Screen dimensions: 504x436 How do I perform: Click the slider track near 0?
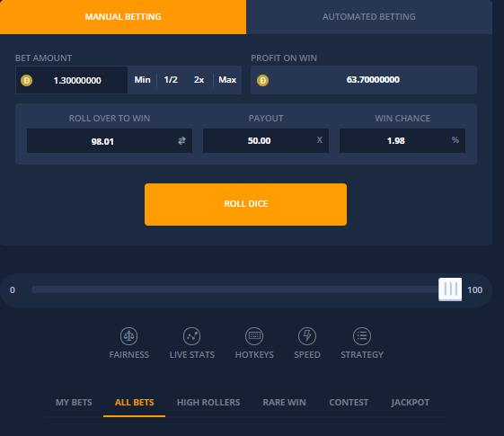pyautogui.click(x=35, y=289)
